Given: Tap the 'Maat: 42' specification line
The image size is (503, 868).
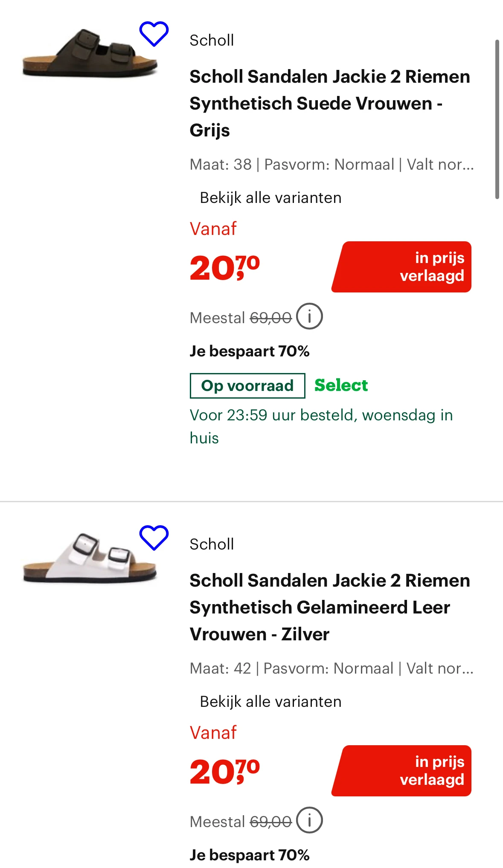Looking at the screenshot, I should coord(331,668).
